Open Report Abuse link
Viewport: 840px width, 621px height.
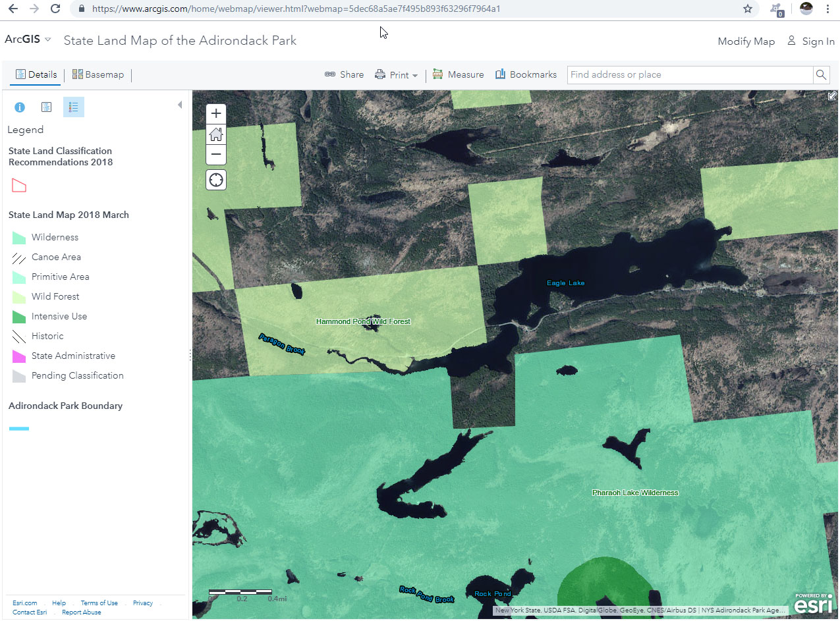82,612
